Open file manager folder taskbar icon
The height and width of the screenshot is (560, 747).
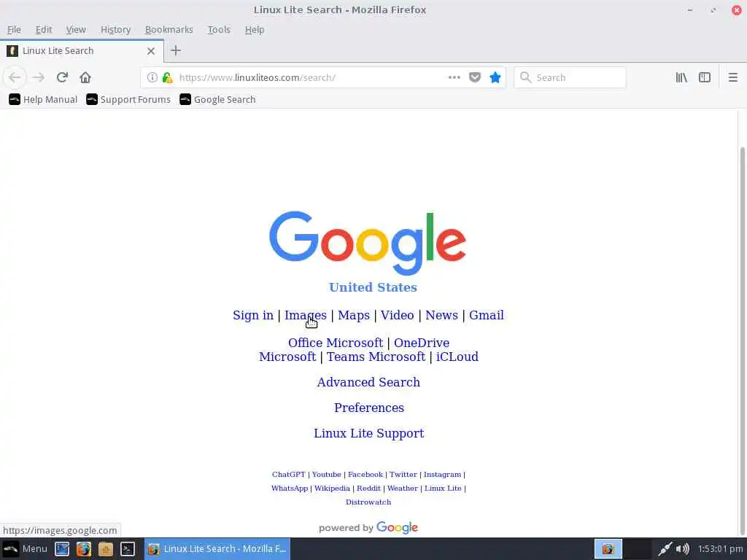point(106,548)
